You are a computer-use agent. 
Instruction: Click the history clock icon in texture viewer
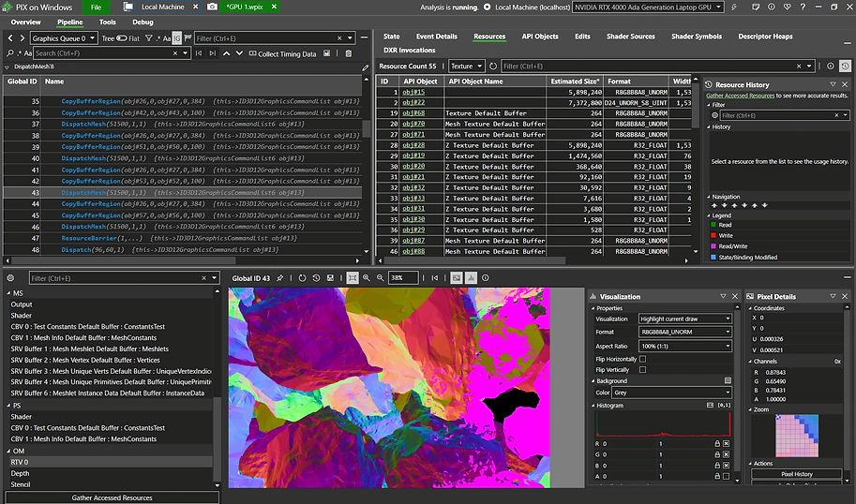316,278
